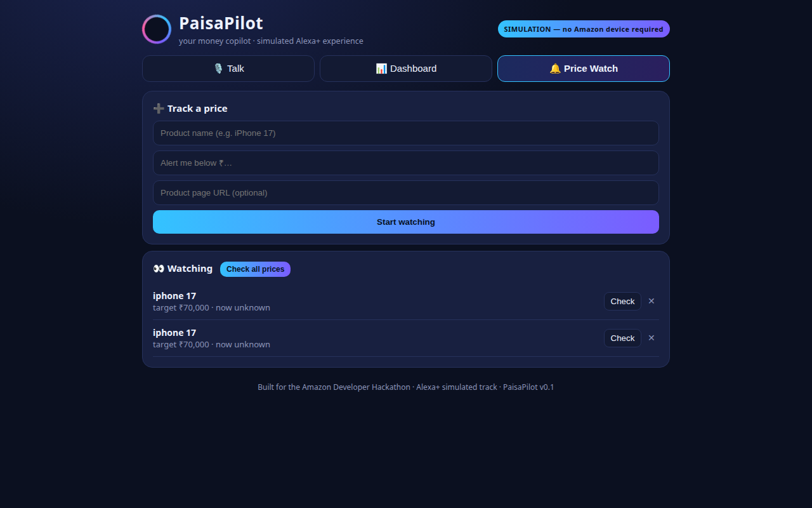812x508 pixels.
Task: Open the Talk tab
Action: coord(228,69)
